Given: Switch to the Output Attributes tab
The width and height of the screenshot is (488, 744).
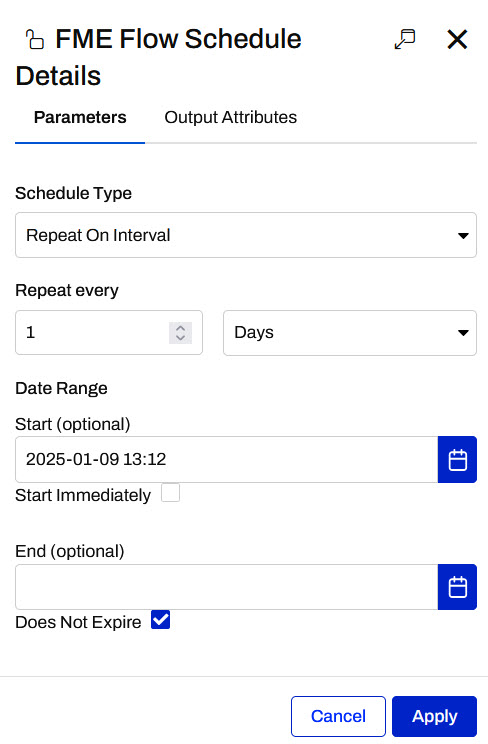Looking at the screenshot, I should (x=231, y=117).
